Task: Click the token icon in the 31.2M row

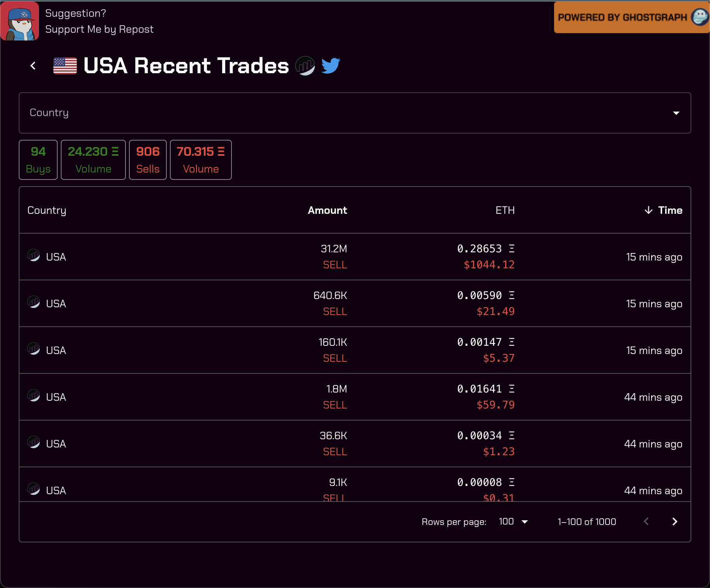Action: pyautogui.click(x=34, y=255)
